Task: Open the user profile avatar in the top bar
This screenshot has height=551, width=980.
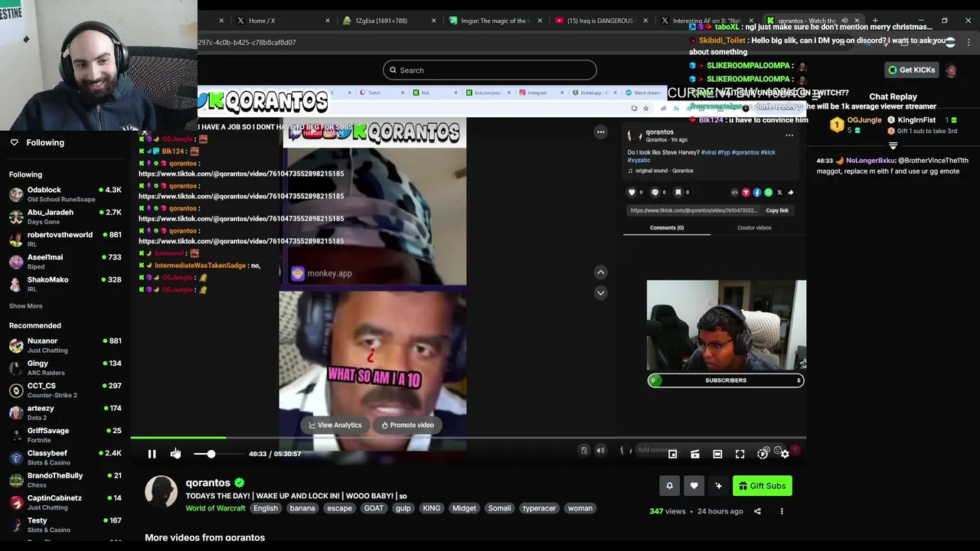Action: pos(951,70)
